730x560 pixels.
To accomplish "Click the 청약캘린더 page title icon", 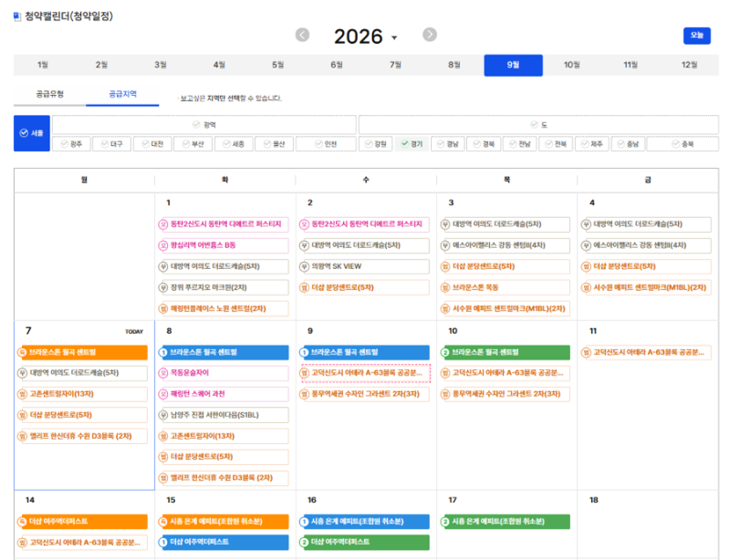I will [17, 16].
